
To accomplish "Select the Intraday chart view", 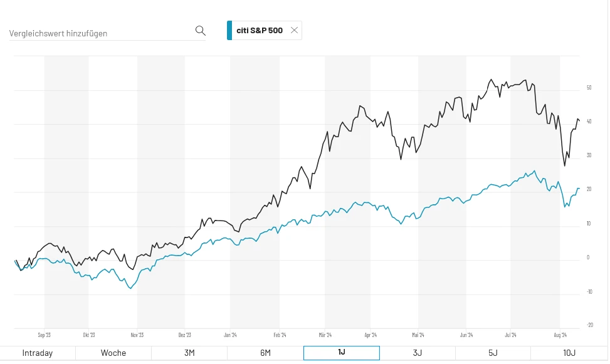I will (x=38, y=353).
